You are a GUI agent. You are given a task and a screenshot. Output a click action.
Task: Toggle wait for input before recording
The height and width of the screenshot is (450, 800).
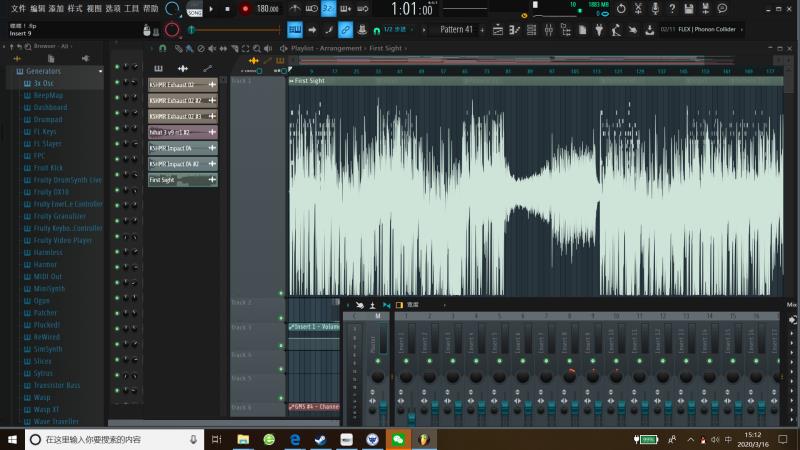(311, 9)
